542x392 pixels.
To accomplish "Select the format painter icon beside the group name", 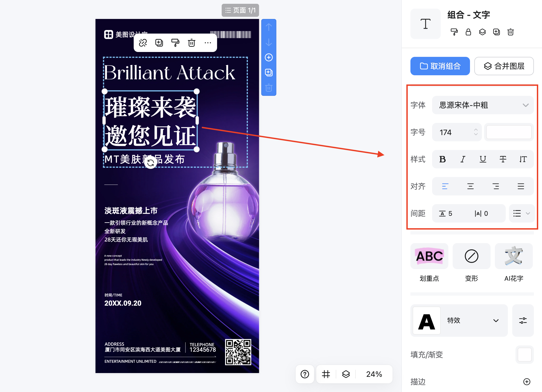I will tap(455, 32).
